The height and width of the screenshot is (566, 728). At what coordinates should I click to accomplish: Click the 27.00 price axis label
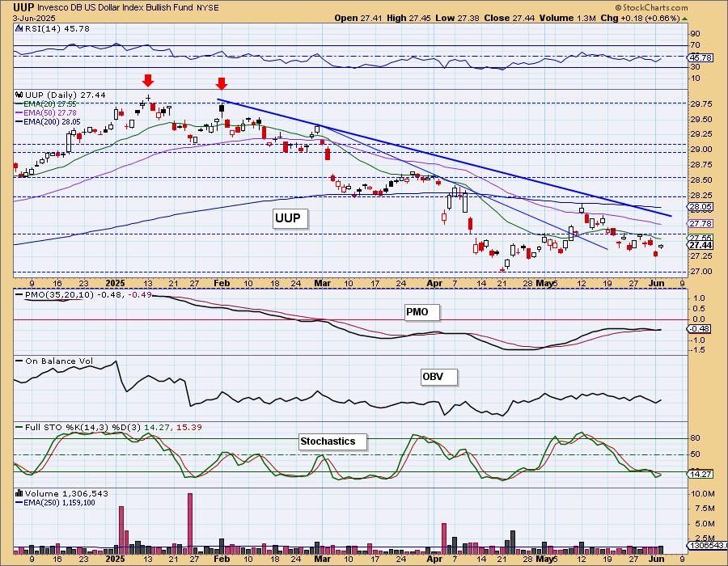pyautogui.click(x=701, y=272)
